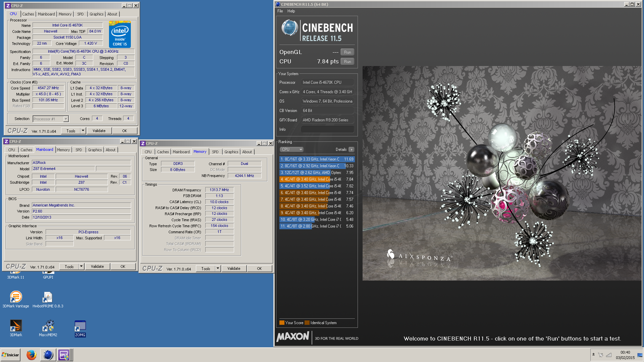Image resolution: width=644 pixels, height=362 pixels.
Task: Open the Tools dropdown arrow in the Mainboard window
Action: pos(81,266)
